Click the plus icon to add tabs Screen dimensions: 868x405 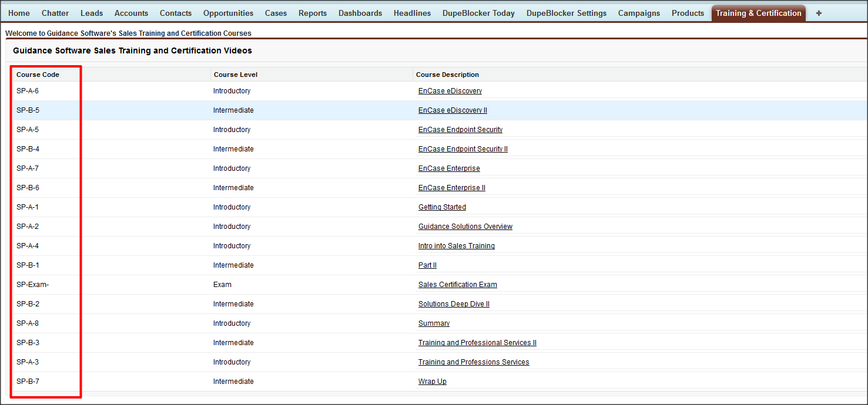[819, 13]
